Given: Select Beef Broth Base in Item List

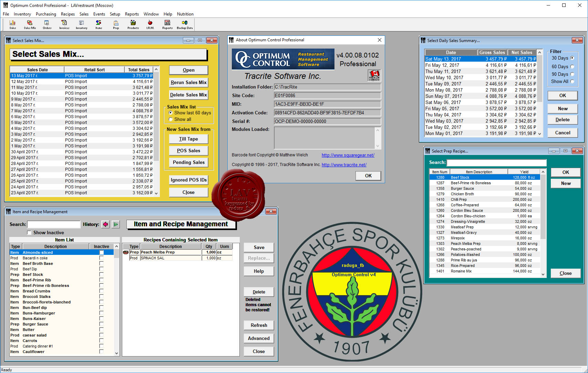Looking at the screenshot, I should (62, 263).
